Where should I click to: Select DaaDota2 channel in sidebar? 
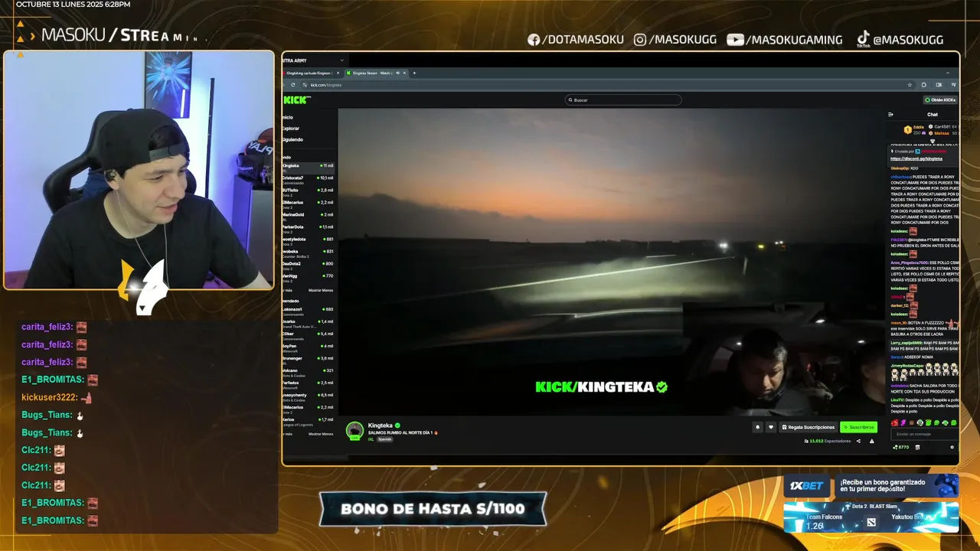coord(309,265)
